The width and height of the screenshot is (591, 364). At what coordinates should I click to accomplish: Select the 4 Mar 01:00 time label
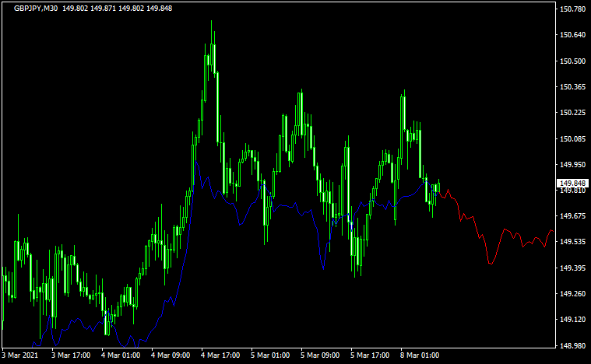[x=121, y=355]
